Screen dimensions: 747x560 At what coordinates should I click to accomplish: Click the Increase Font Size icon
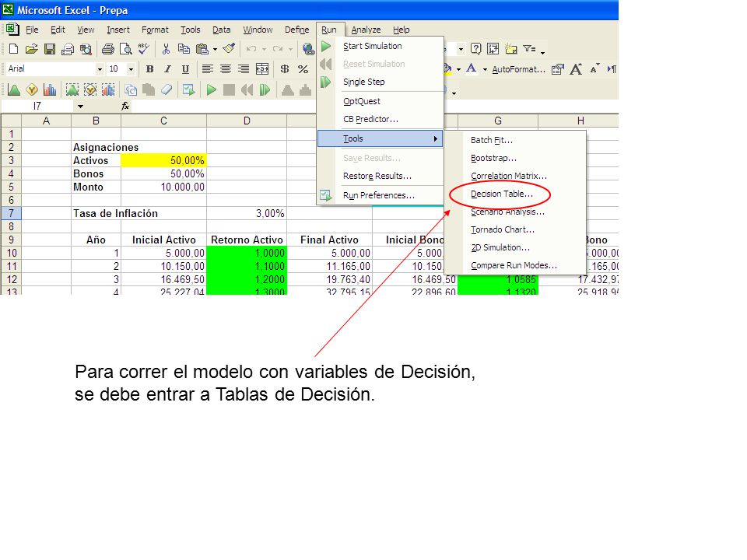click(576, 69)
